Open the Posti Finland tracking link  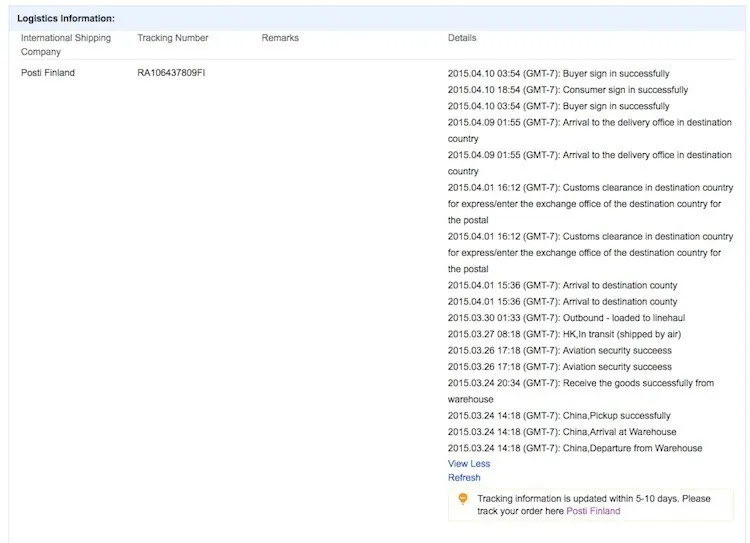click(x=593, y=511)
